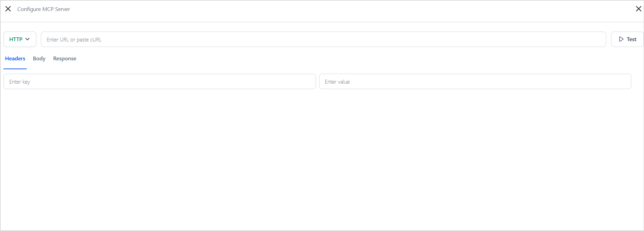
Task: View the Response section
Action: [65, 59]
